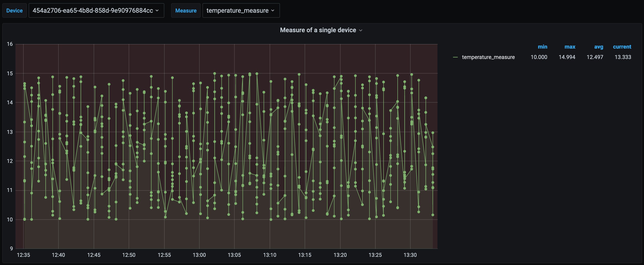The image size is (644, 265).
Task: Click the 13:15 x-axis time label
Action: pos(305,255)
